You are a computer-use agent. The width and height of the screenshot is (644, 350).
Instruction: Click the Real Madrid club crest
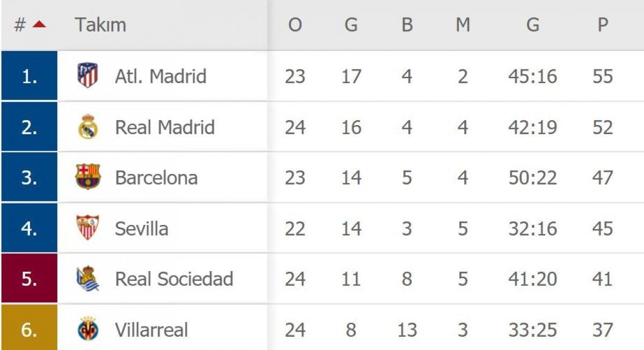tap(87, 127)
